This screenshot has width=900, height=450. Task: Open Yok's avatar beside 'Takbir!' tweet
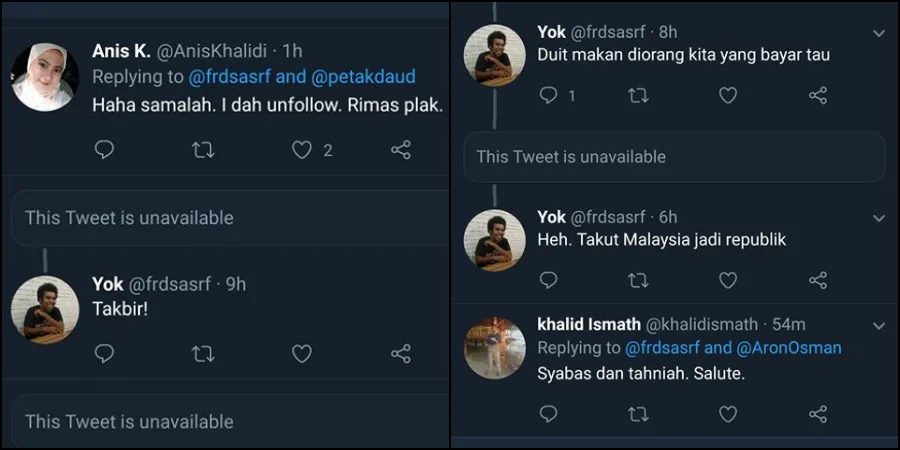coord(44,310)
